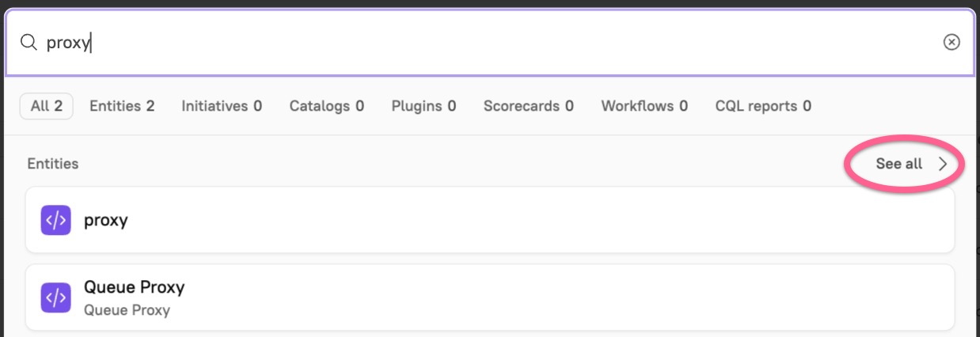
Task: Click the magnifier search icon
Action: (28, 43)
